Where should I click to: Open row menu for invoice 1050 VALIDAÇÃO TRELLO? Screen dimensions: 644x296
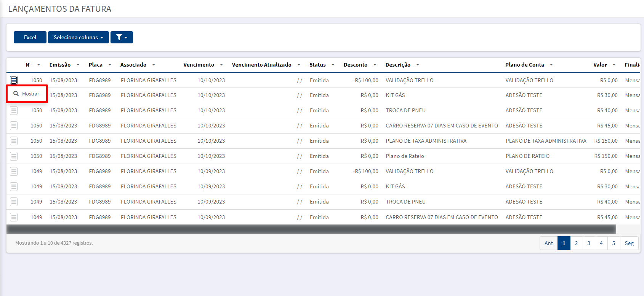point(14,80)
